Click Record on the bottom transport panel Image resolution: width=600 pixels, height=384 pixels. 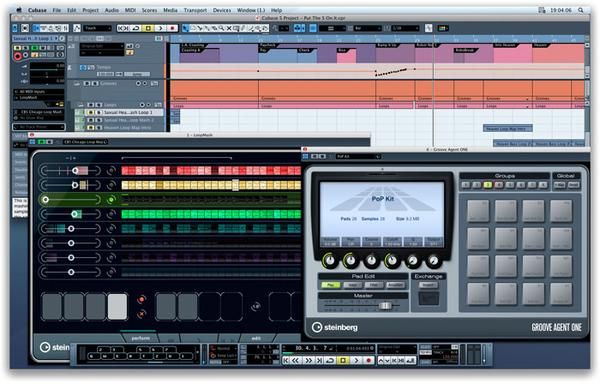pyautogui.click(x=368, y=360)
